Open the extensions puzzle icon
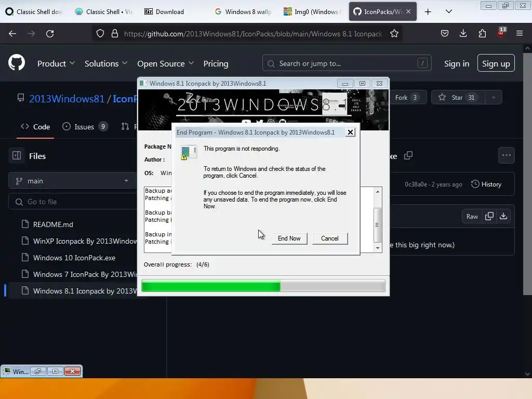This screenshot has height=399, width=532. pyautogui.click(x=482, y=34)
